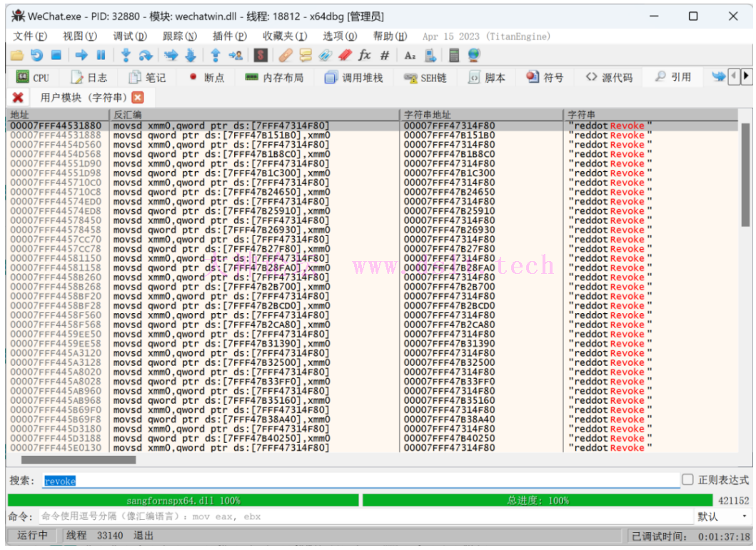
Task: Select the row at address 00007FFF44531888
Action: [372, 136]
